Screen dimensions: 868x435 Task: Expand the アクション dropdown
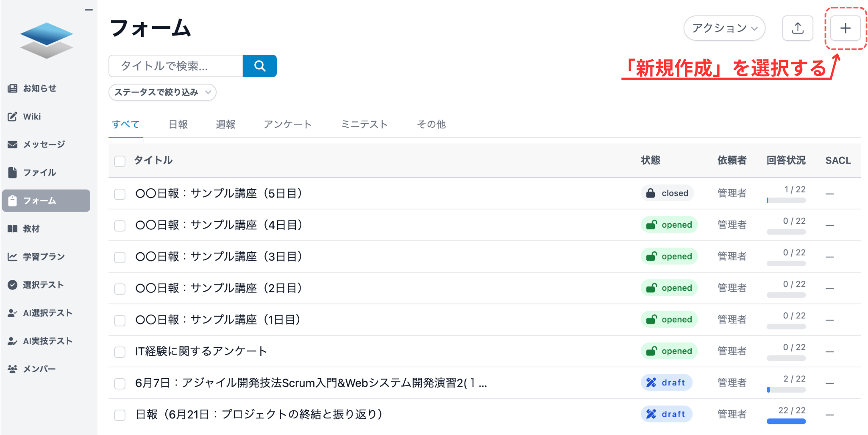(x=724, y=28)
